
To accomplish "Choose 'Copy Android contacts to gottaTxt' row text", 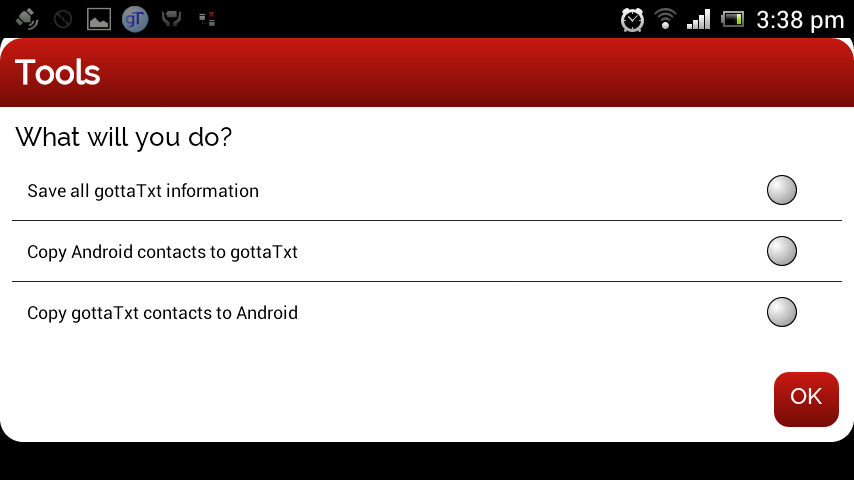I will [x=162, y=252].
